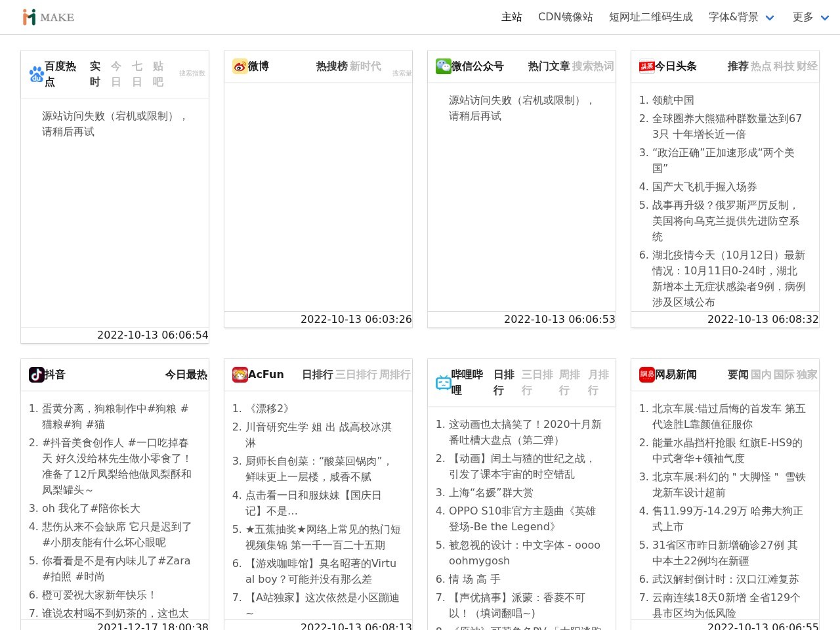This screenshot has height=630, width=840.
Task: Switch to 周排行 tab in 哔哩哔哩
Action: [570, 383]
